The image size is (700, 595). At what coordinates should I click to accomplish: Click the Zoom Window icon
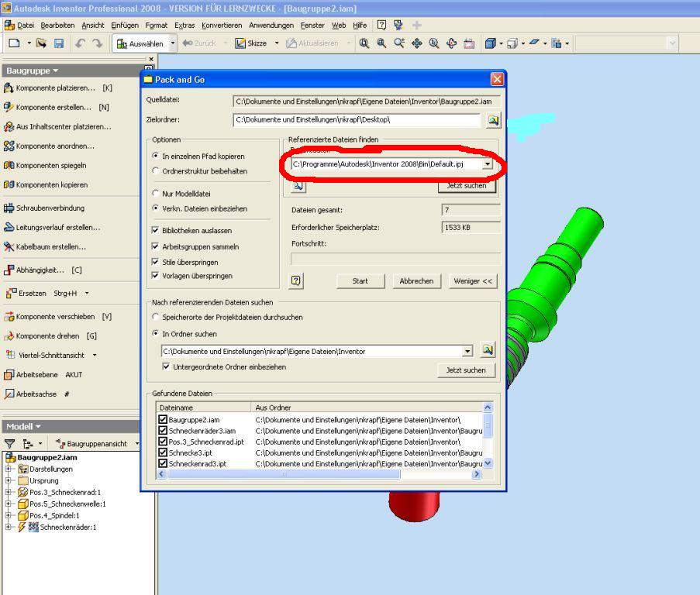381,43
